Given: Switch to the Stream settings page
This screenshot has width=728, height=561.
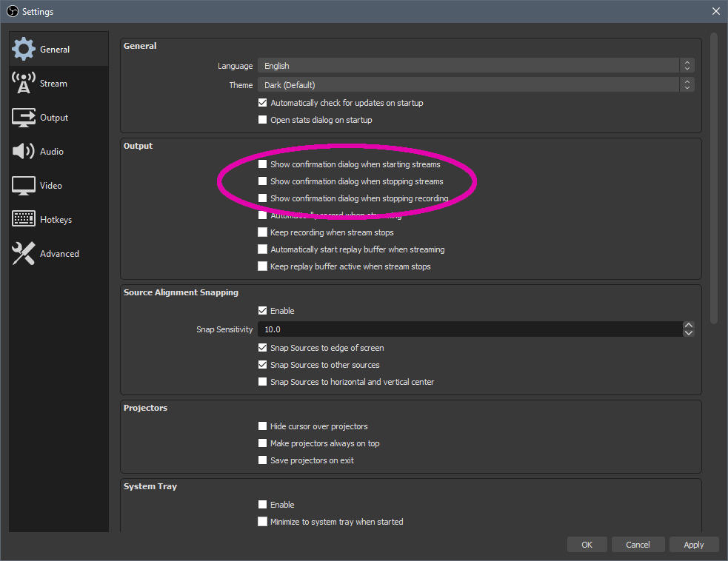Looking at the screenshot, I should 53,83.
